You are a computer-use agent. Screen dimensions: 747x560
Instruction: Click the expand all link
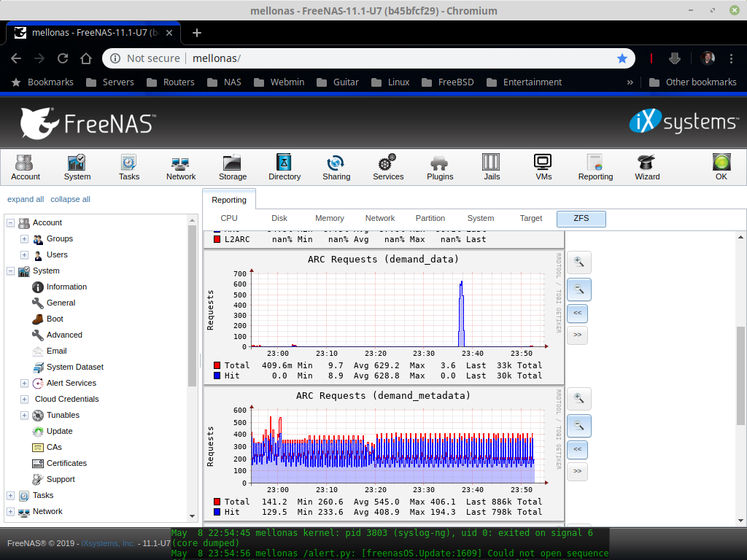coord(26,199)
